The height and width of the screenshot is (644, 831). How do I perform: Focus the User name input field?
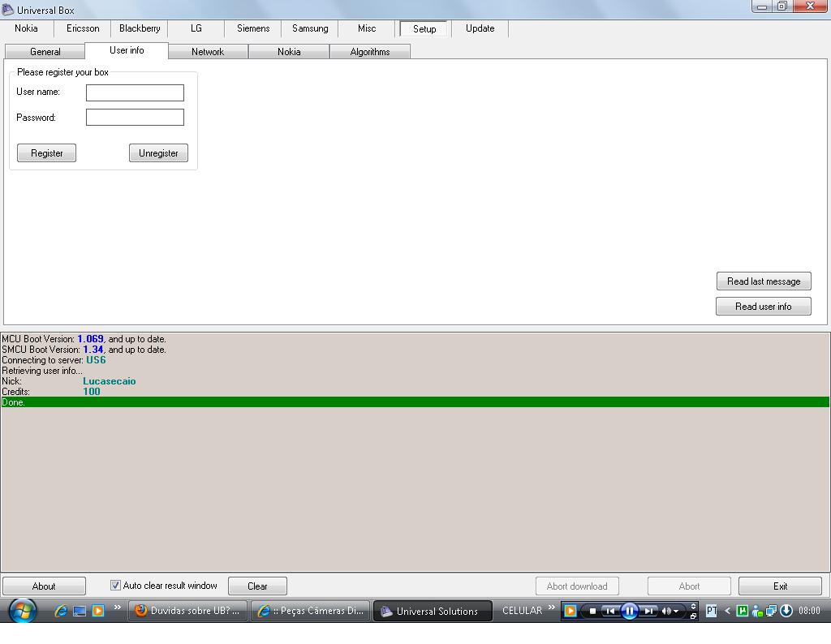[x=136, y=92]
